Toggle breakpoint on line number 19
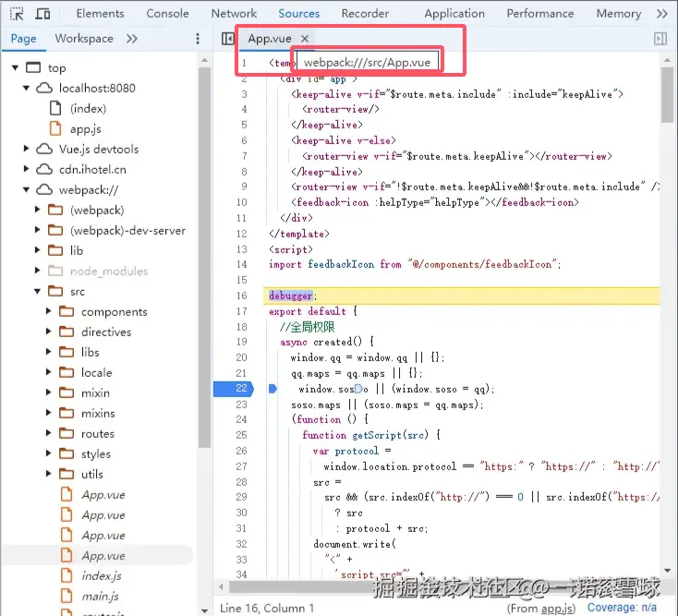 [x=242, y=342]
